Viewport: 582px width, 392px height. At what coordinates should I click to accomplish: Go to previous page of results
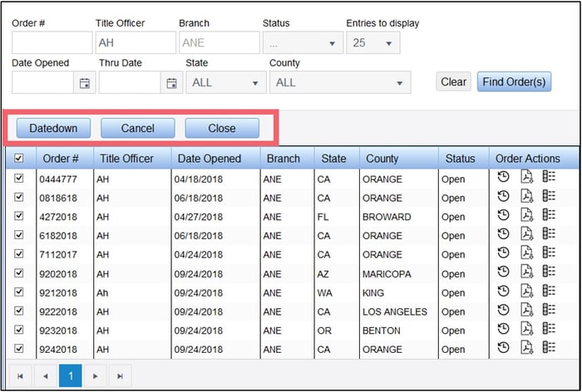45,376
